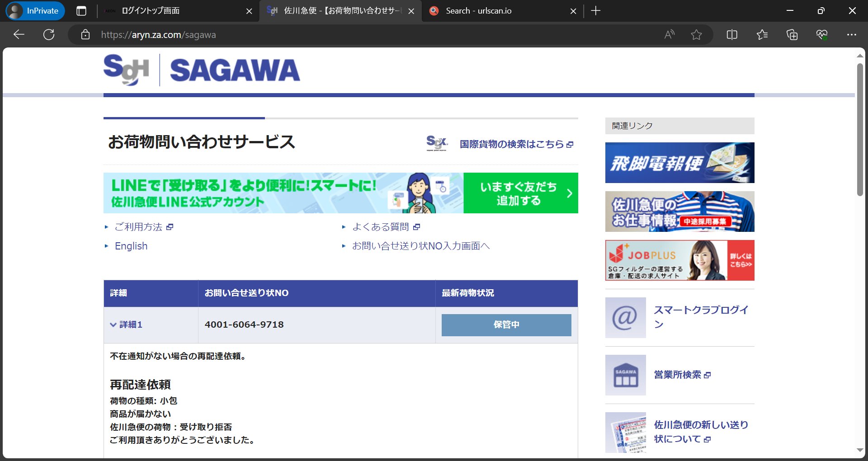Close the 佐川急便 tab
The height and width of the screenshot is (461, 868).
point(411,11)
